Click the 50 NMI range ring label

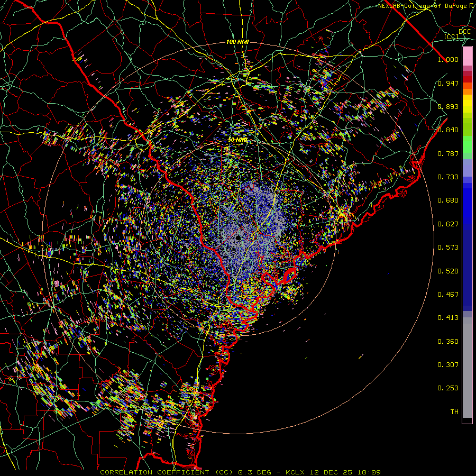237,140
